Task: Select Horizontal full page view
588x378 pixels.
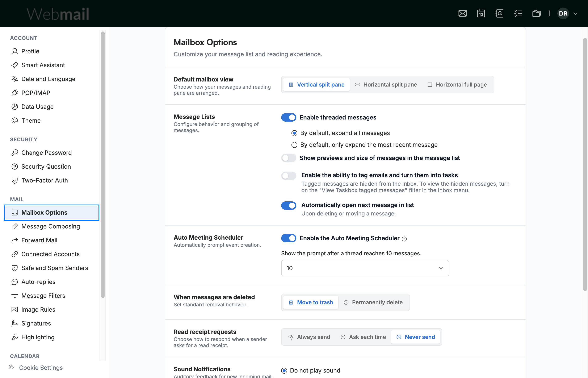Action: (457, 85)
